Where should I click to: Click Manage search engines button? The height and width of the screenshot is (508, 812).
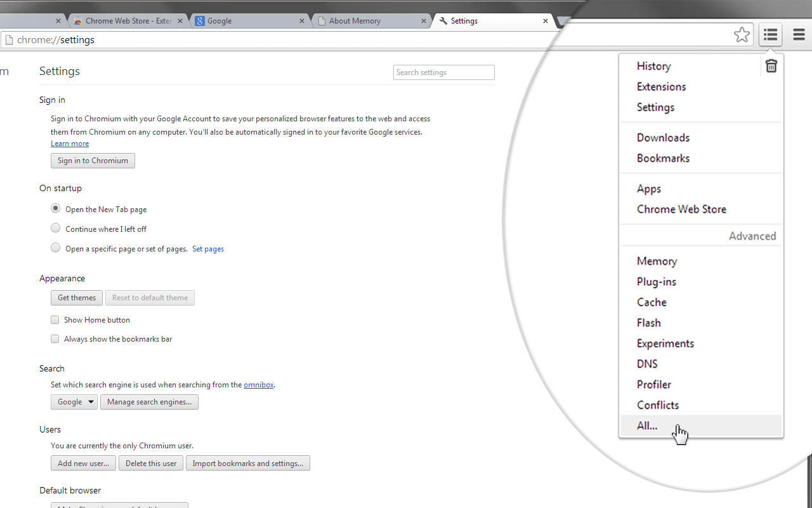tap(149, 402)
